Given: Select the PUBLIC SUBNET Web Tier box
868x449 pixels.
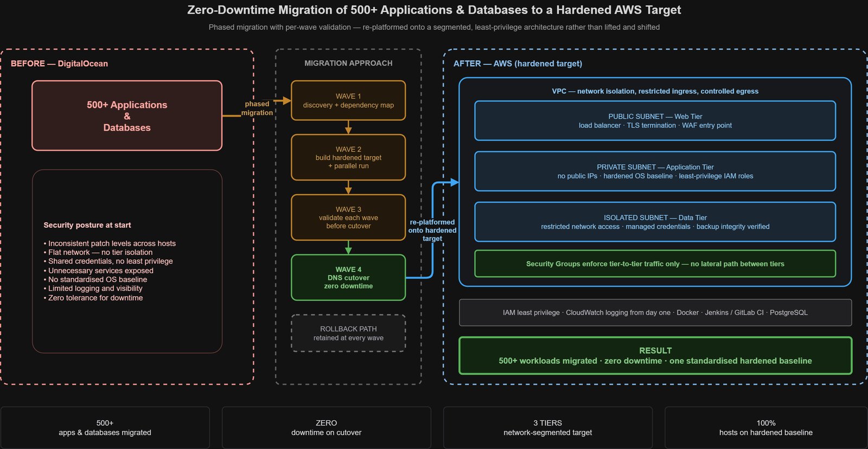Looking at the screenshot, I should pos(655,120).
